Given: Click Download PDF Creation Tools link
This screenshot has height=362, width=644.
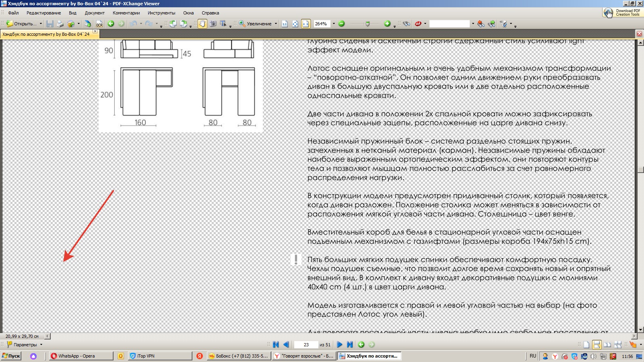Looking at the screenshot, I should point(623,13).
